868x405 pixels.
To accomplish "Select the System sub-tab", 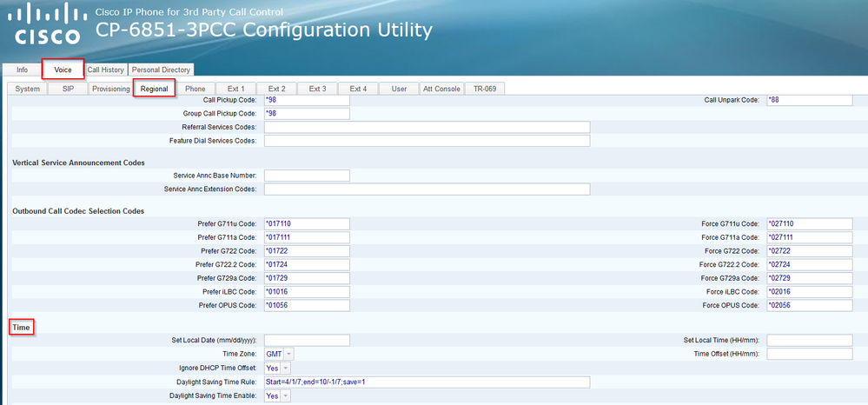I will pyautogui.click(x=27, y=89).
